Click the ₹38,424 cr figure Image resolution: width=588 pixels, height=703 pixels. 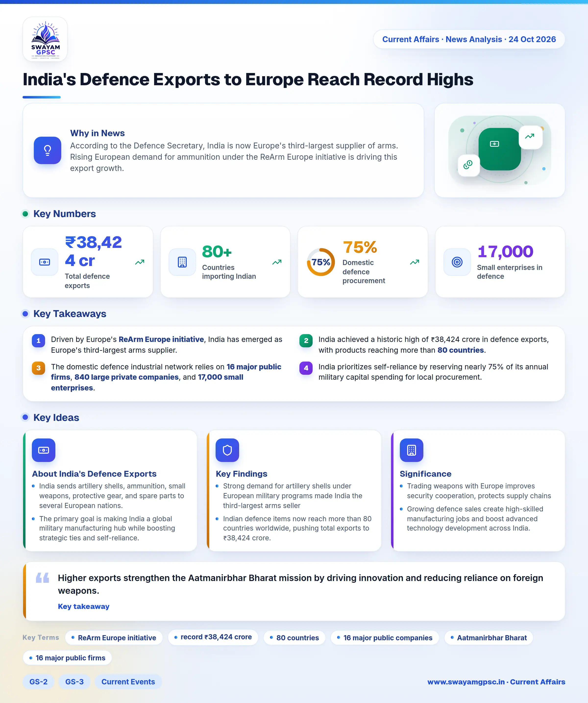click(x=93, y=251)
